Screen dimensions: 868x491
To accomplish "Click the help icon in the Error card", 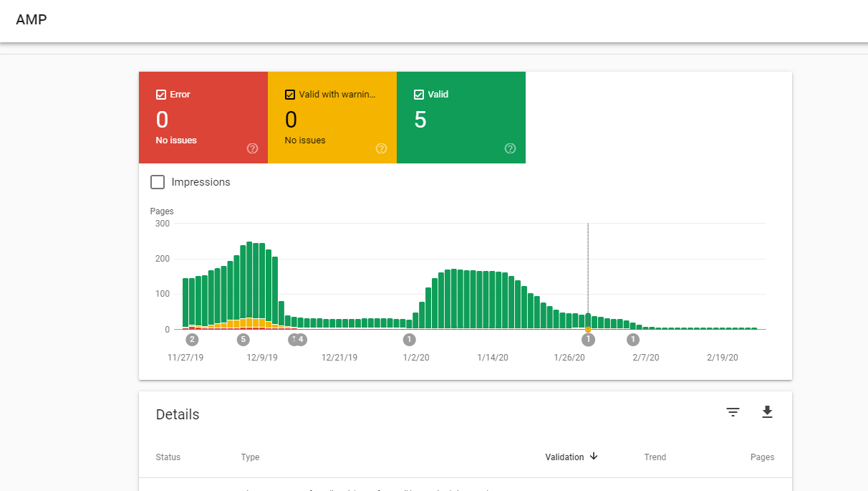I will tap(252, 148).
